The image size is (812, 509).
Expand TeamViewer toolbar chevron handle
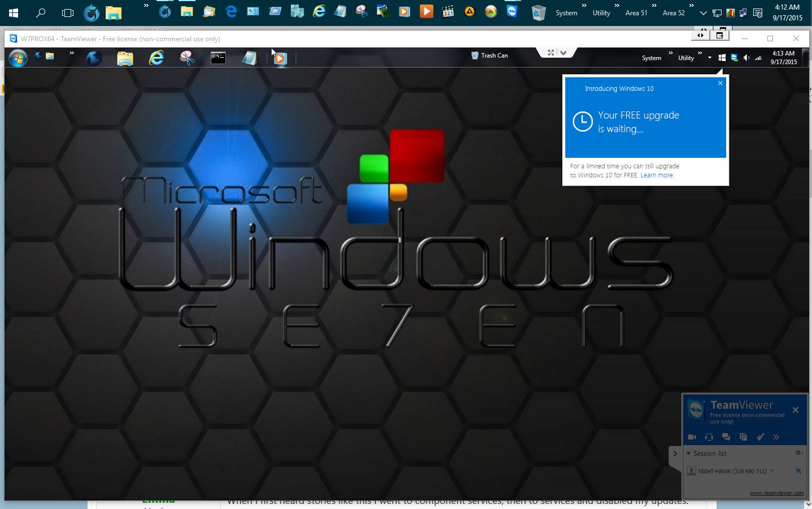(563, 53)
